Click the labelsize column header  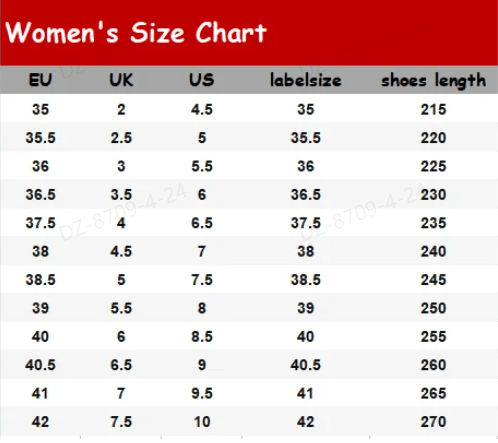[306, 80]
